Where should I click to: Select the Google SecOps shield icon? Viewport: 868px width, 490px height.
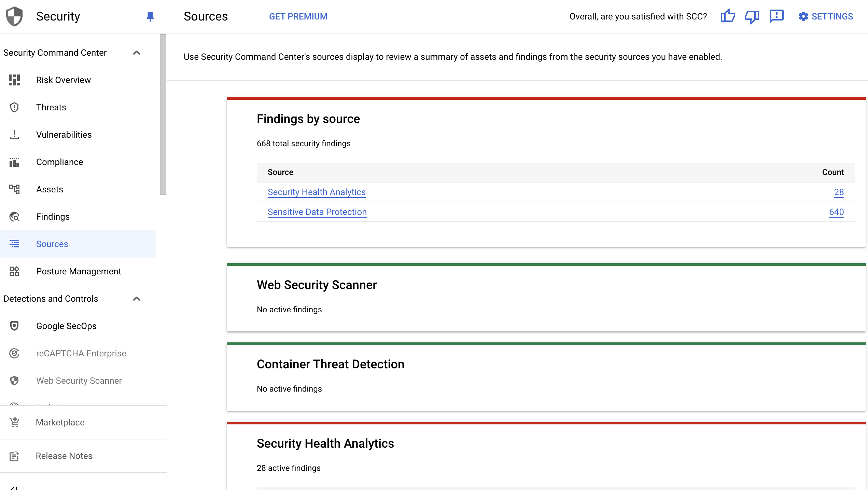click(x=14, y=326)
